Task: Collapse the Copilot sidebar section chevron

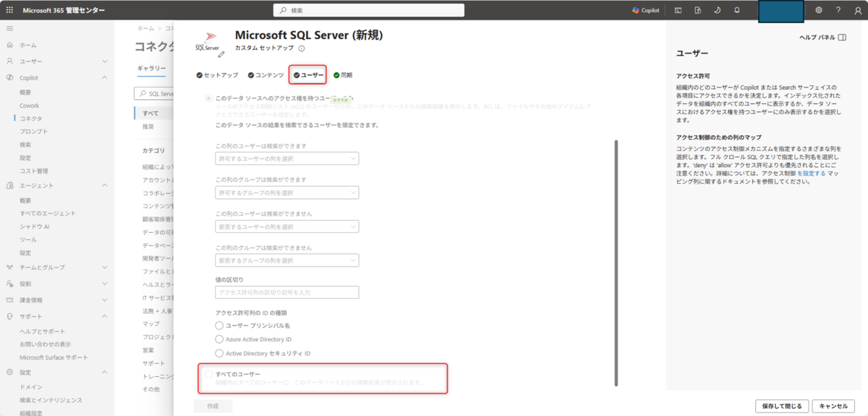Action: 105,77
